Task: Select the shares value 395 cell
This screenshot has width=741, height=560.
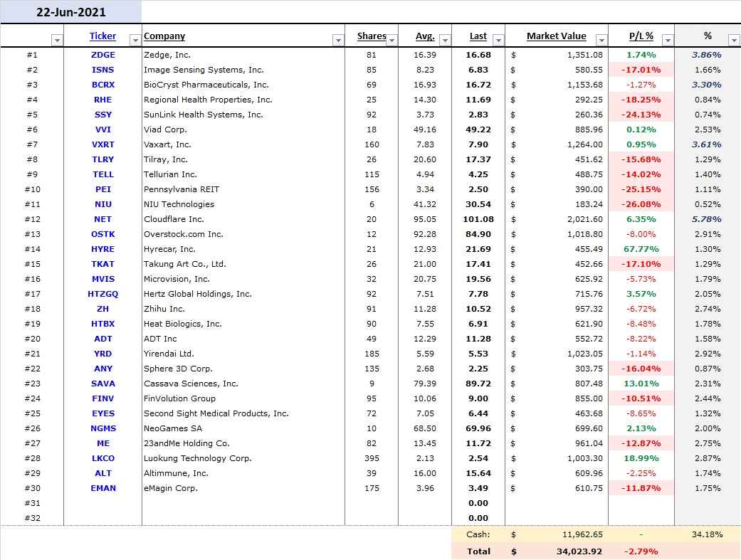Action: [372, 458]
